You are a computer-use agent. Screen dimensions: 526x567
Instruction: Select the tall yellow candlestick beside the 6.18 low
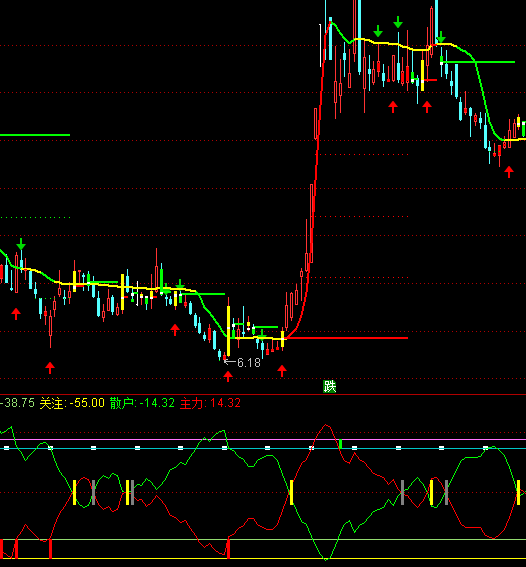(x=228, y=331)
